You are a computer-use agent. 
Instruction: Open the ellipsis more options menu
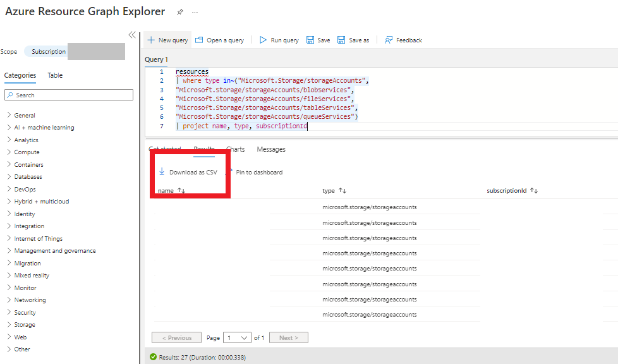tap(195, 12)
